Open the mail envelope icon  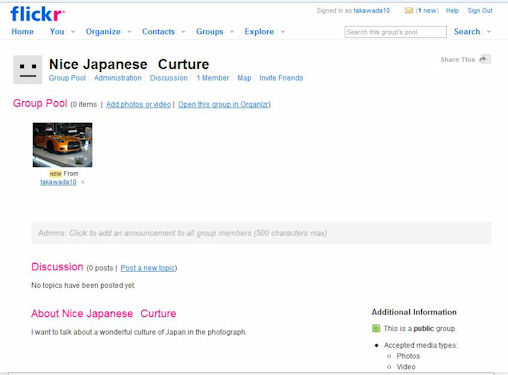408,11
